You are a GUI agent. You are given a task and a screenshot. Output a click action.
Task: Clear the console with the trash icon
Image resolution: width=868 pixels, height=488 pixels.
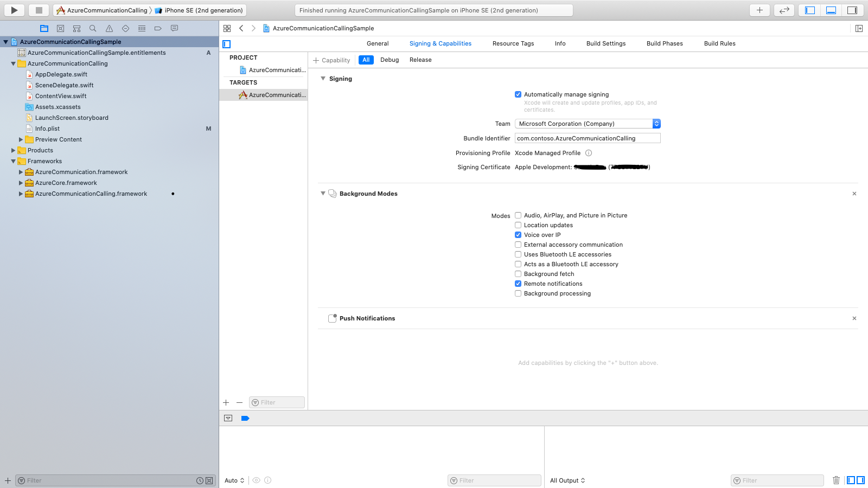pyautogui.click(x=836, y=480)
